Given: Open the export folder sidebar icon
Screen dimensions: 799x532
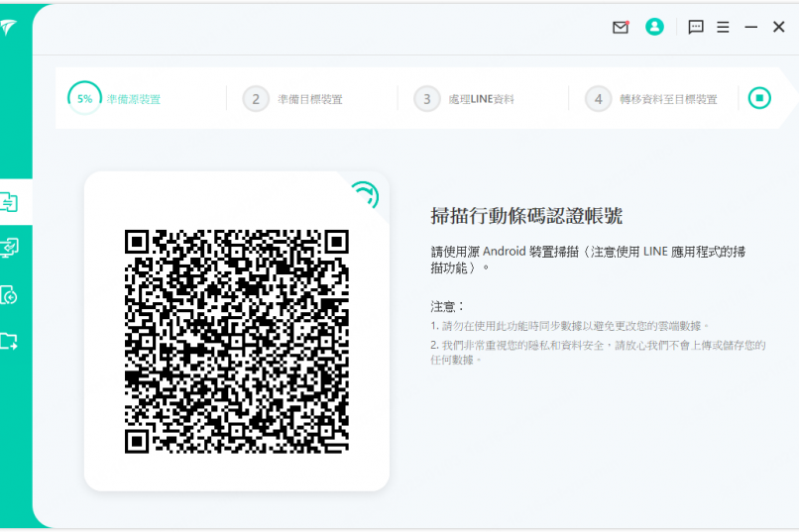Looking at the screenshot, I should pos(9,341).
